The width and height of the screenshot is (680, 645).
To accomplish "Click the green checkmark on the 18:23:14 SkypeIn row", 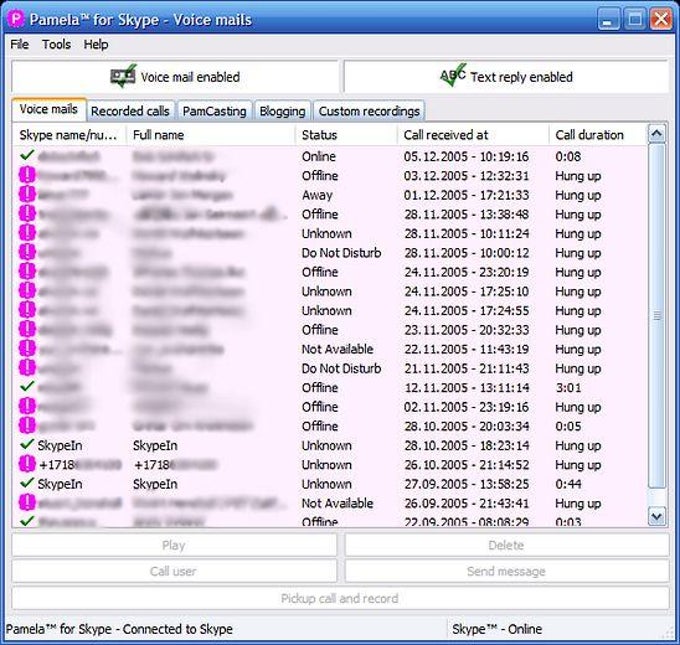I will coord(27,444).
